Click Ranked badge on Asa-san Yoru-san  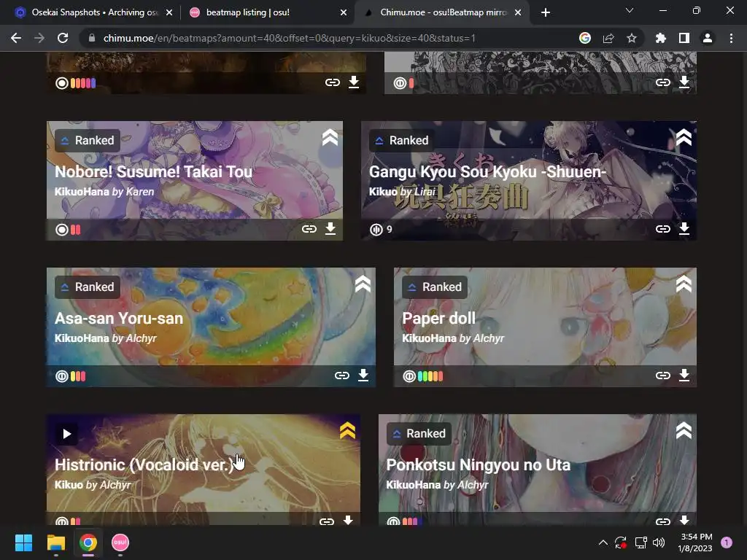tap(88, 287)
